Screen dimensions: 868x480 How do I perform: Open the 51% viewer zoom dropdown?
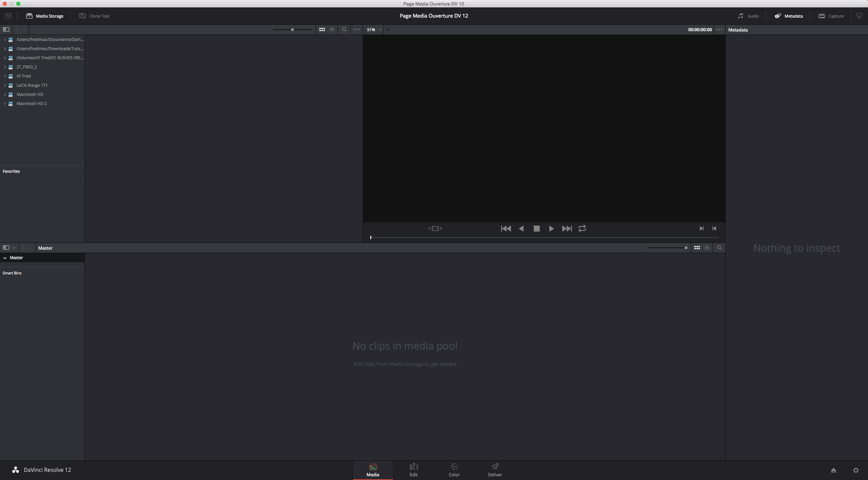click(373, 29)
